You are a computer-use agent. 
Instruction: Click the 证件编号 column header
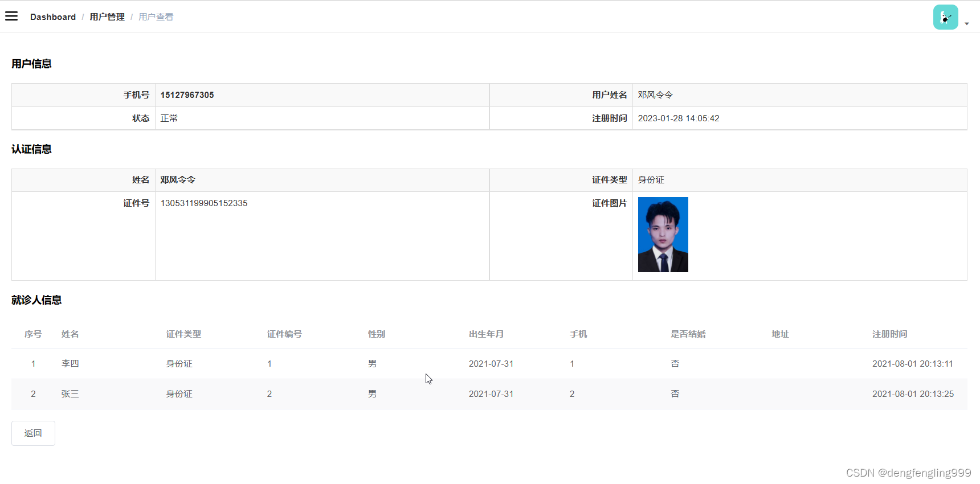tap(284, 334)
